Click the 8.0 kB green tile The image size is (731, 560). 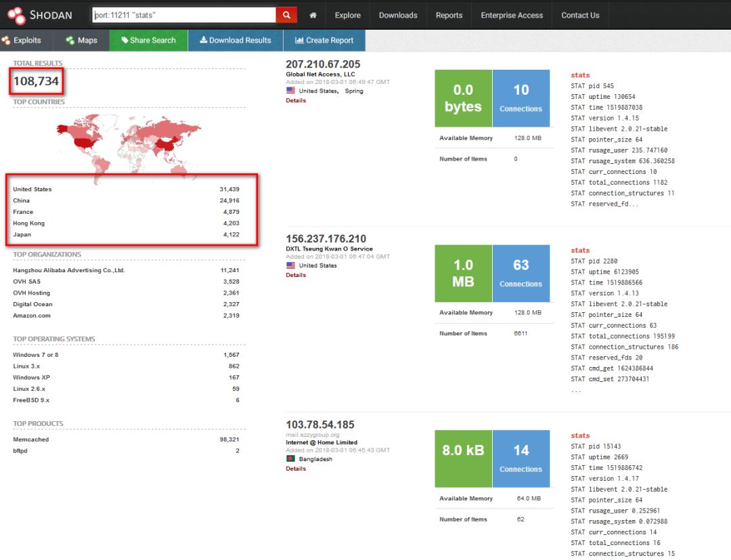coord(464,459)
